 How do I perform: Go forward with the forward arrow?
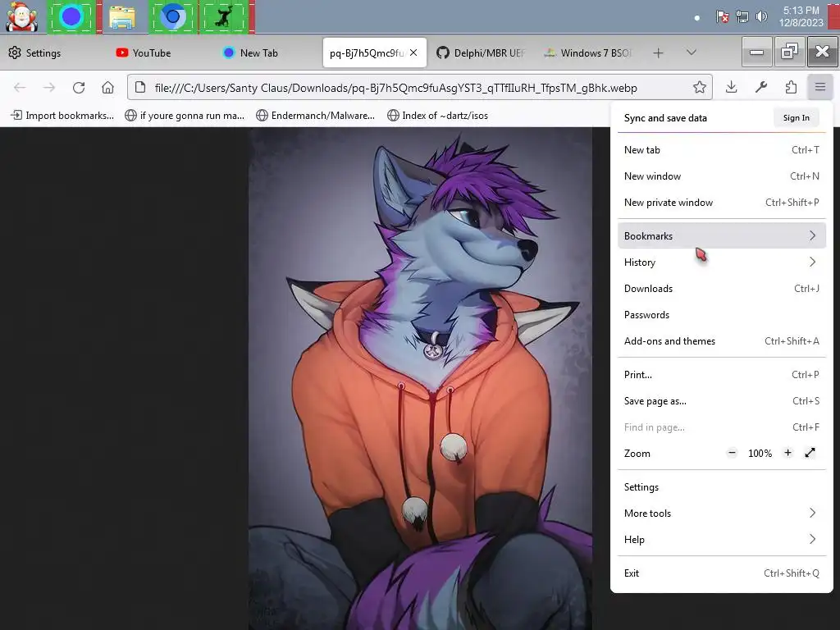click(49, 87)
